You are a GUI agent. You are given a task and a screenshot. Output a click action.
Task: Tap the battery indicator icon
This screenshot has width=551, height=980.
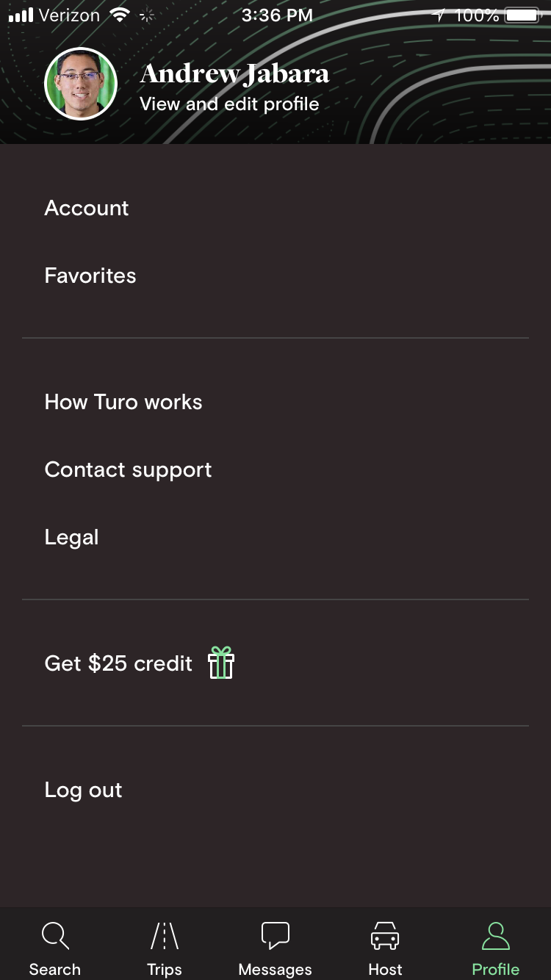pos(522,15)
